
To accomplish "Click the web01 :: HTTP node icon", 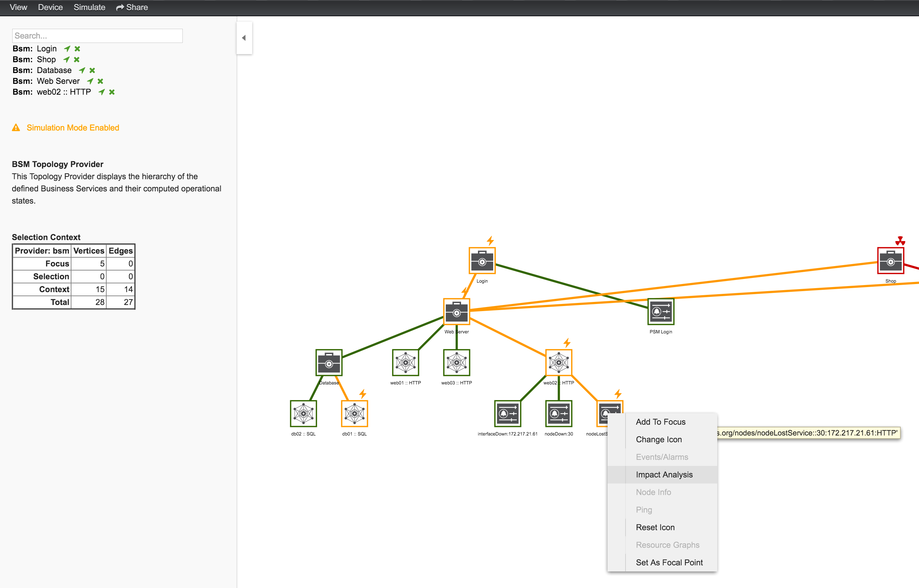I will pos(406,362).
